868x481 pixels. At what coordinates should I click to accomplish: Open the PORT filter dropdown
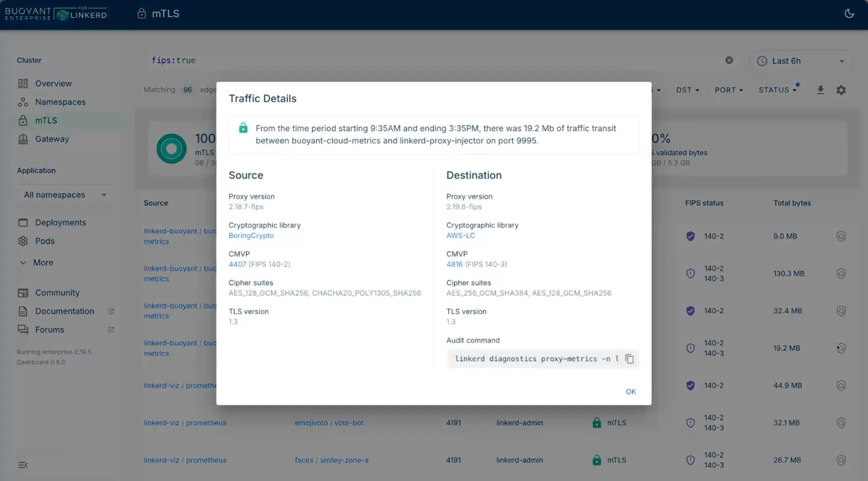pos(729,90)
